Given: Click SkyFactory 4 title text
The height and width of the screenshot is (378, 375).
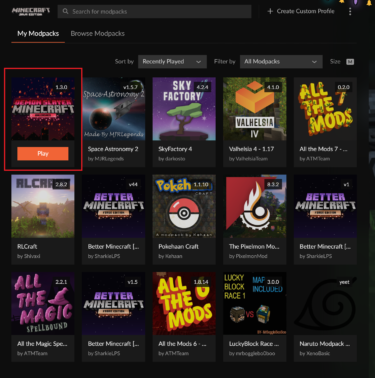Looking at the screenshot, I should [175, 149].
